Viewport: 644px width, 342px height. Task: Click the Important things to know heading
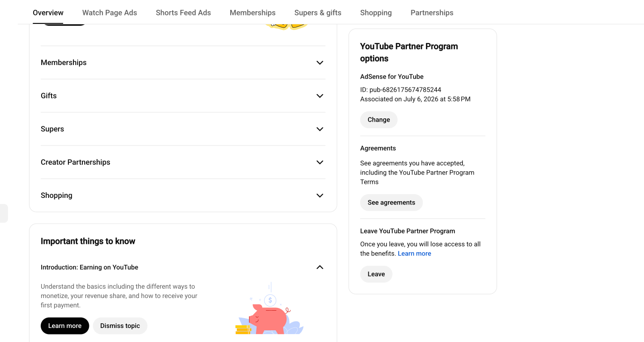88,241
